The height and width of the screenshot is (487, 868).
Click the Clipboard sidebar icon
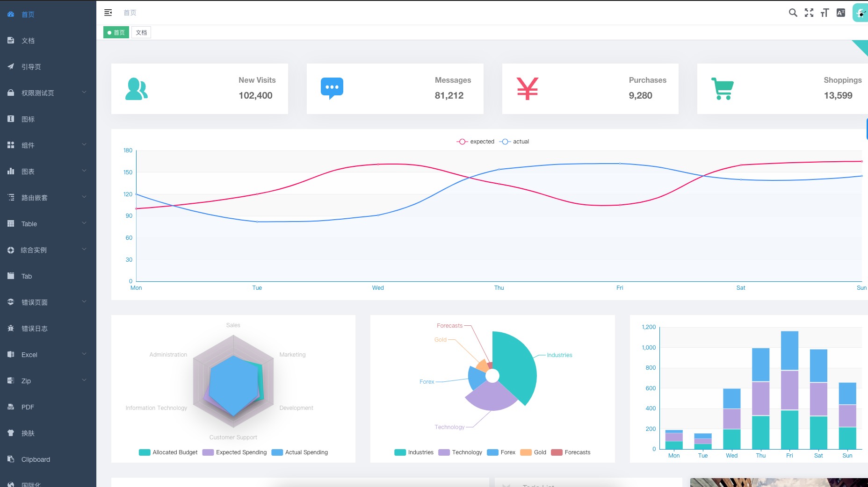[11, 459]
